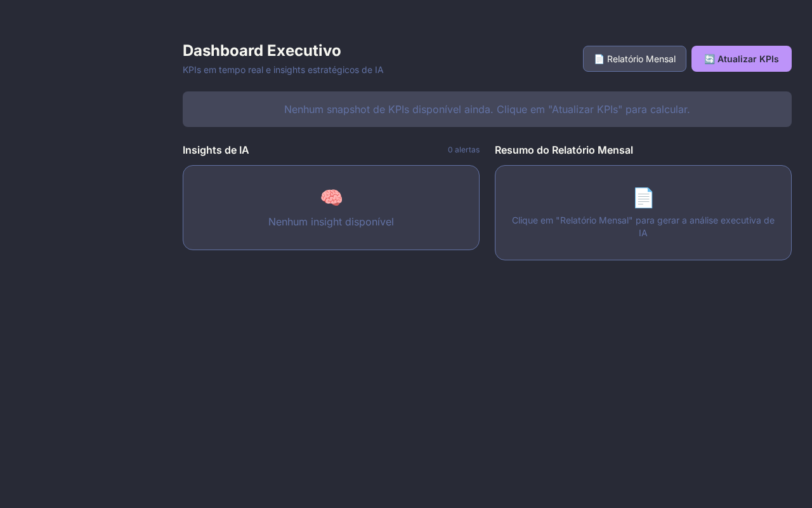
Task: Click the paper sheet icon next to 'Relatório Mensal' label
Action: (x=599, y=58)
